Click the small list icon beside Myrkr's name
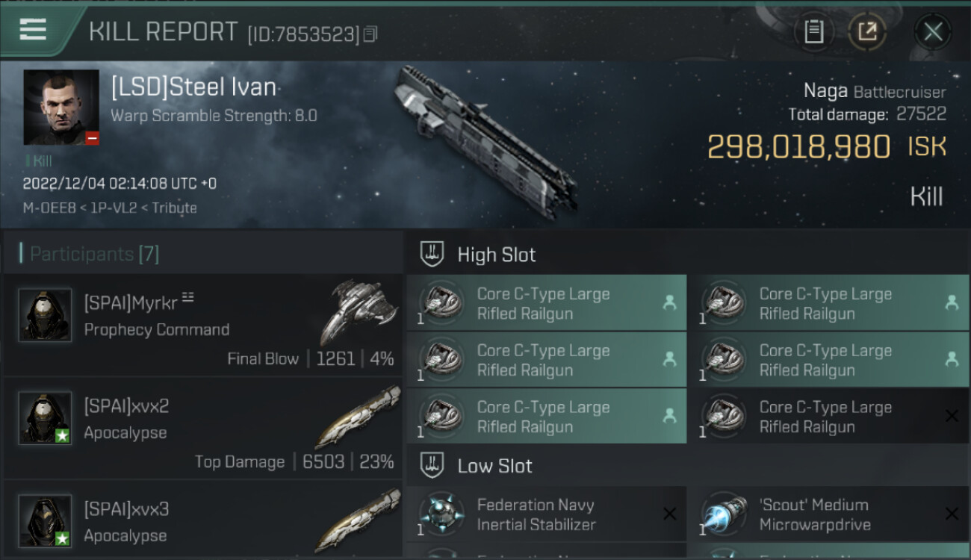The width and height of the screenshot is (971, 560). pos(187,299)
